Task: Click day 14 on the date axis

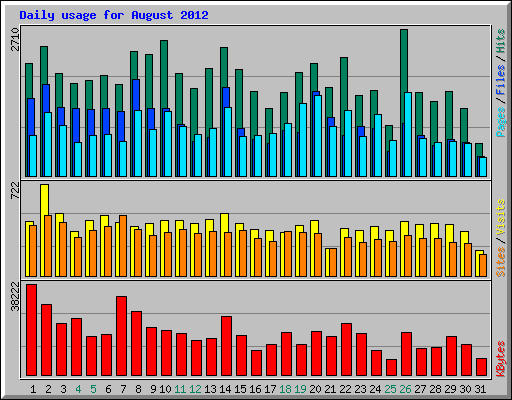Action: click(x=225, y=389)
